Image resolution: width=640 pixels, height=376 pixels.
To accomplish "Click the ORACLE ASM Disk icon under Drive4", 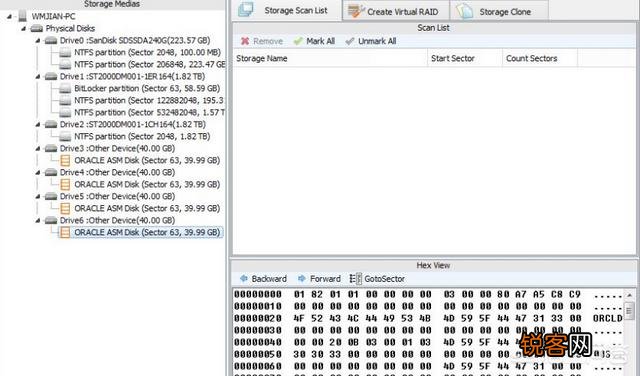I will tap(65, 184).
